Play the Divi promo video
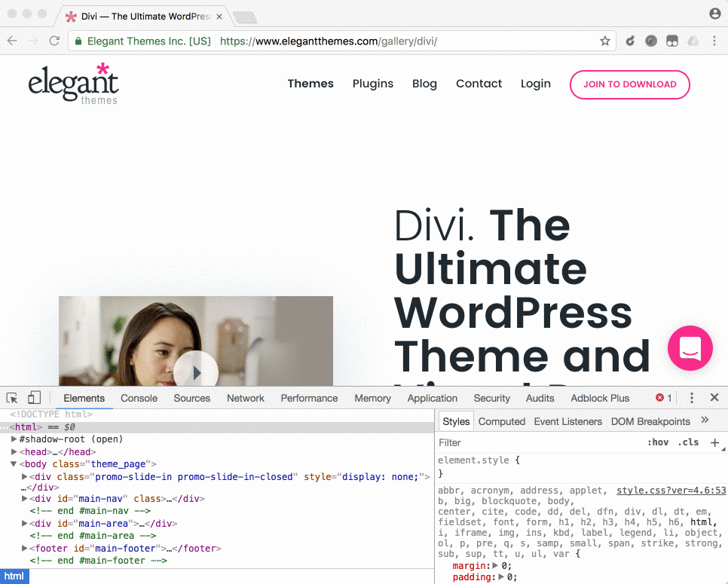The width and height of the screenshot is (728, 584). (x=196, y=372)
